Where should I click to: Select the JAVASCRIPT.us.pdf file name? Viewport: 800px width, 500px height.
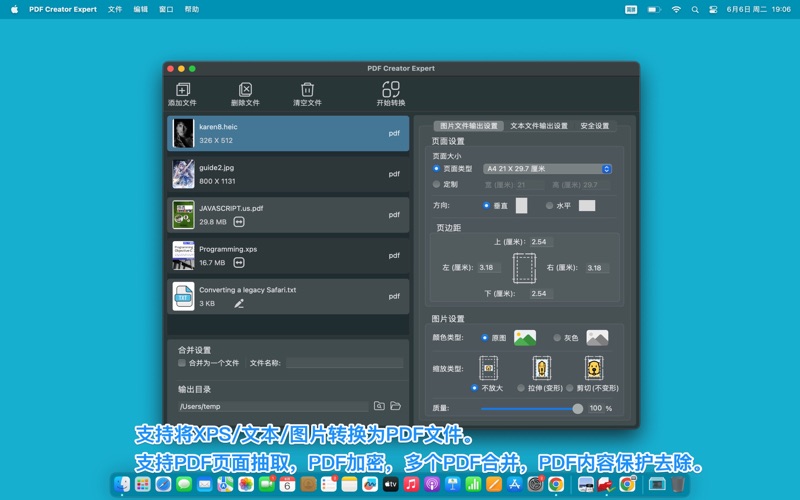(x=231, y=208)
